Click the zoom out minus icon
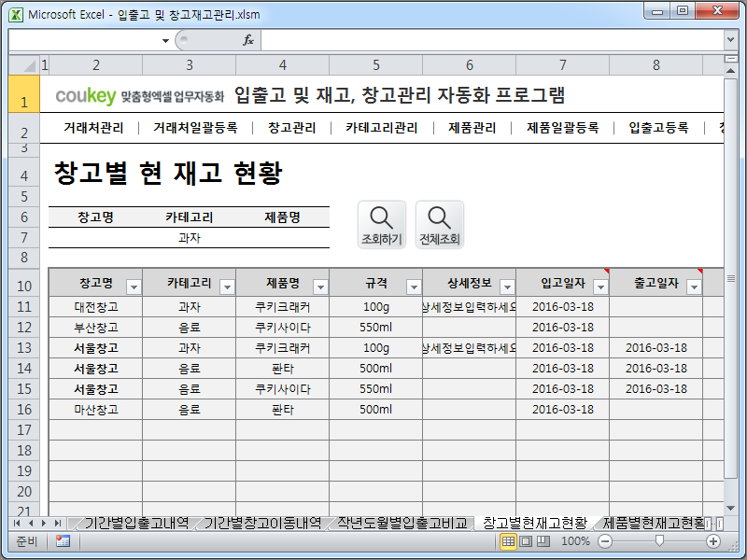 pyautogui.click(x=605, y=541)
